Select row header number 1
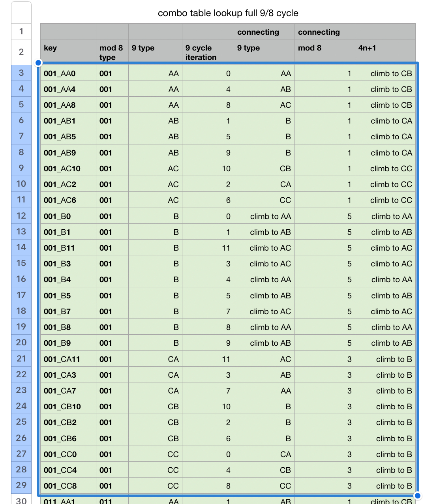This screenshot has height=504, width=437. tap(21, 32)
